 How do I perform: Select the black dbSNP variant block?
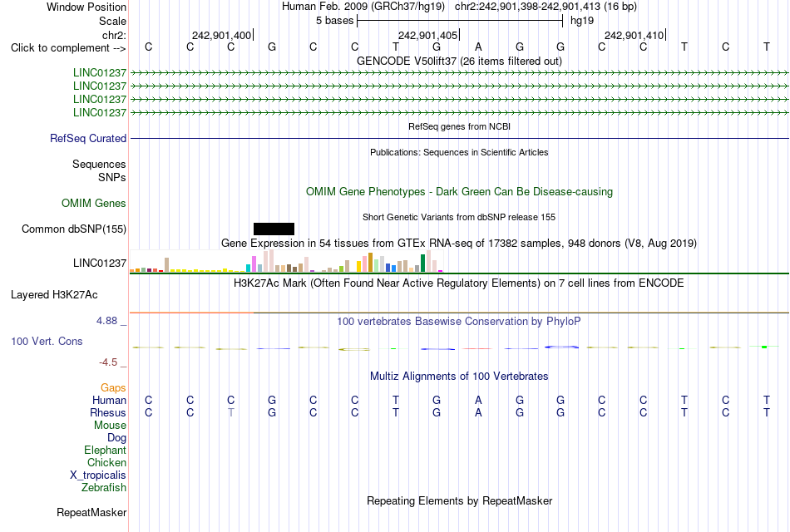point(274,229)
